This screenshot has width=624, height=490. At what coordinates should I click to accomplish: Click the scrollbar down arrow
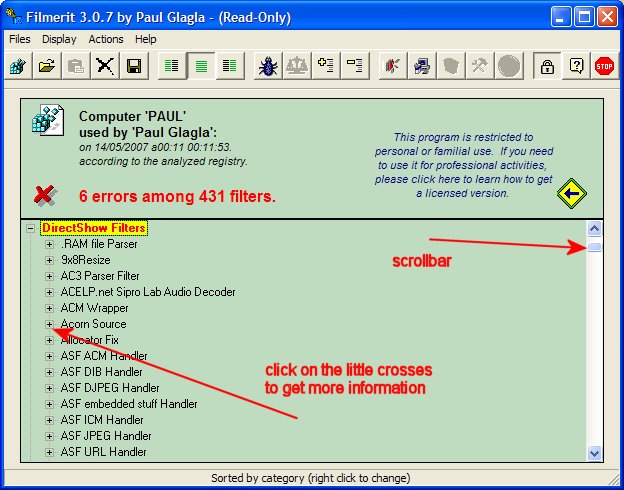tap(594, 453)
